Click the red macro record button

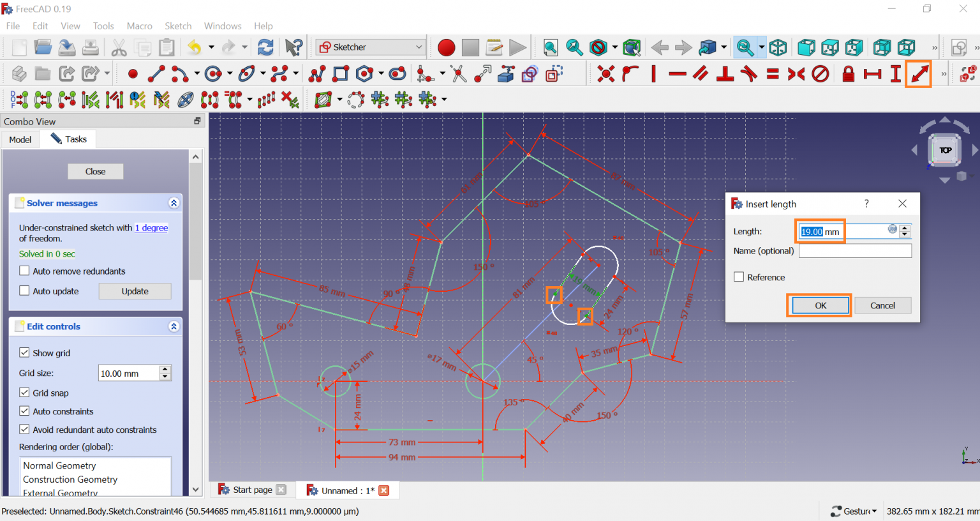pyautogui.click(x=446, y=47)
